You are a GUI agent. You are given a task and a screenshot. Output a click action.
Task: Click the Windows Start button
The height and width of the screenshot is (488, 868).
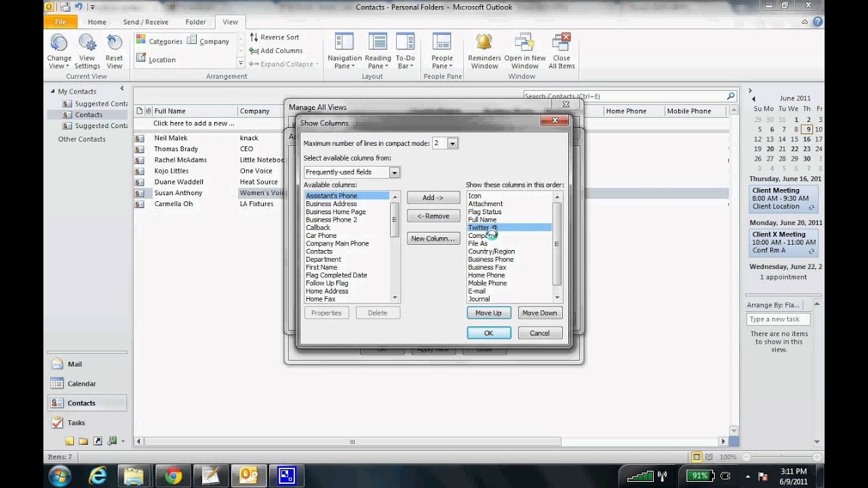[59, 475]
